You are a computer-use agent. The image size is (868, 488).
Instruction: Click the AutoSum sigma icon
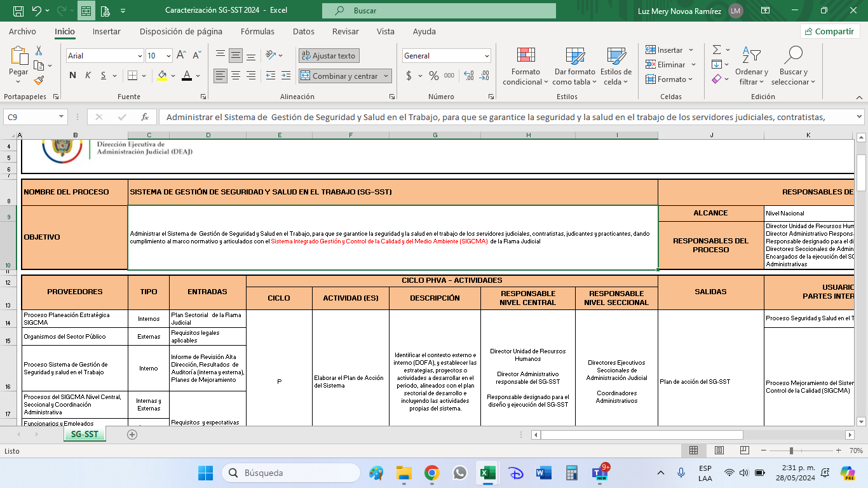pyautogui.click(x=717, y=50)
